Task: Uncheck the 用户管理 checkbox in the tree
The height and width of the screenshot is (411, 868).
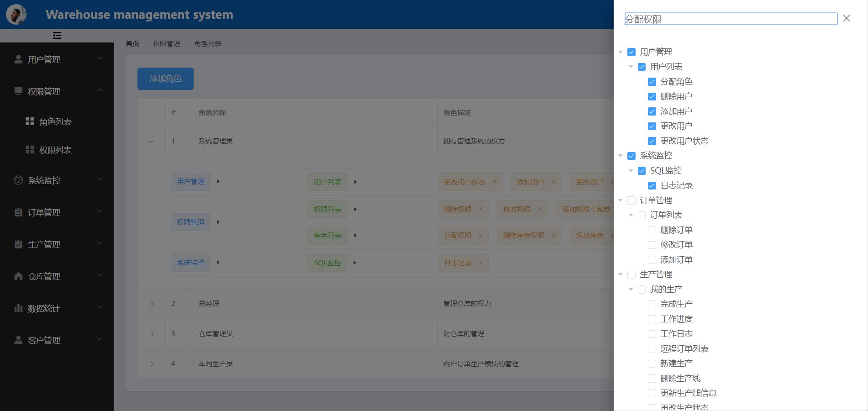Action: [631, 52]
